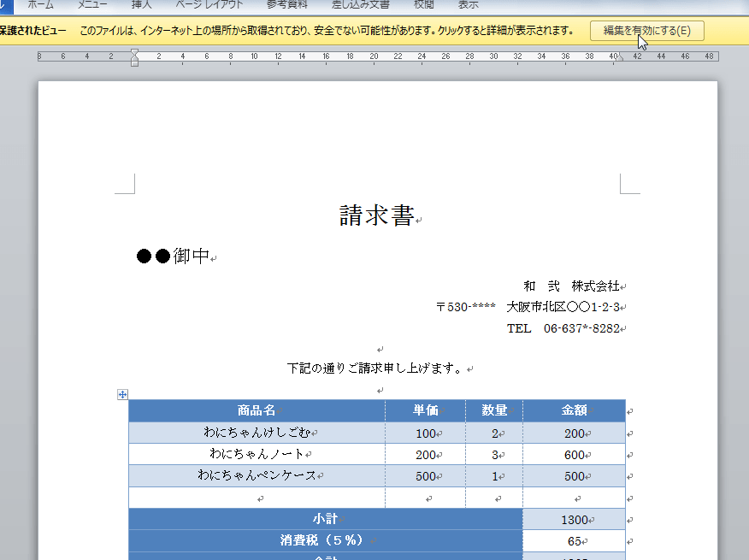Open the 挿入 ribbon tab

pos(142,4)
